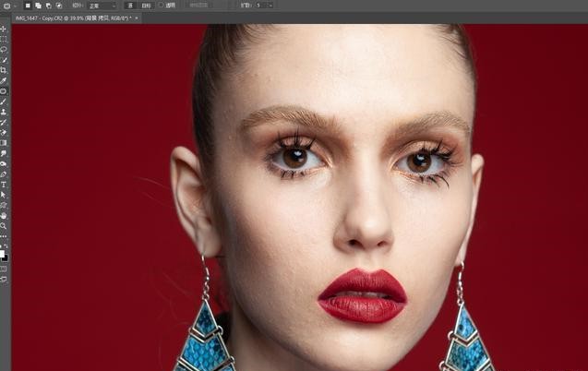Toggle Quick Mask mode
588x371 pixels.
click(4, 269)
